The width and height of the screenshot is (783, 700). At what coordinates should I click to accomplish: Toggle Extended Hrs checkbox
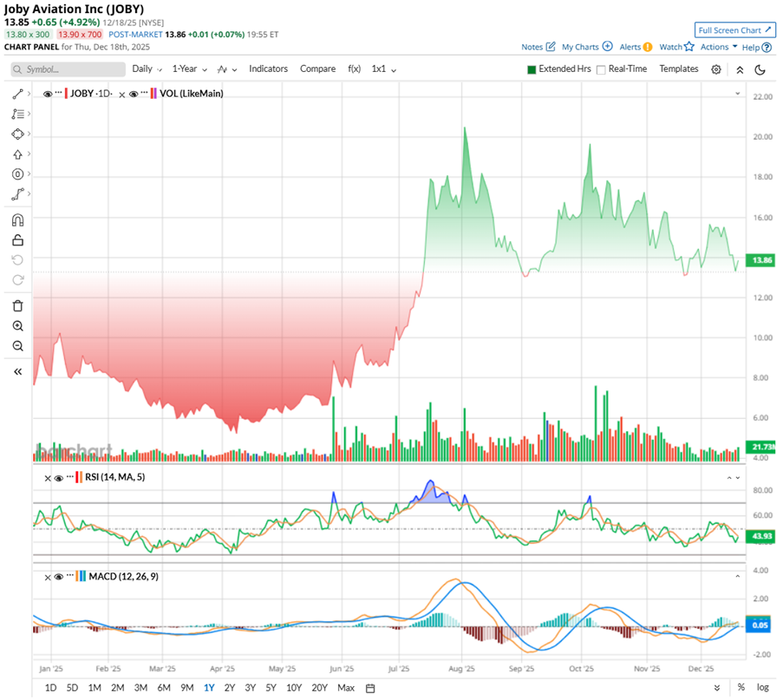coord(532,69)
